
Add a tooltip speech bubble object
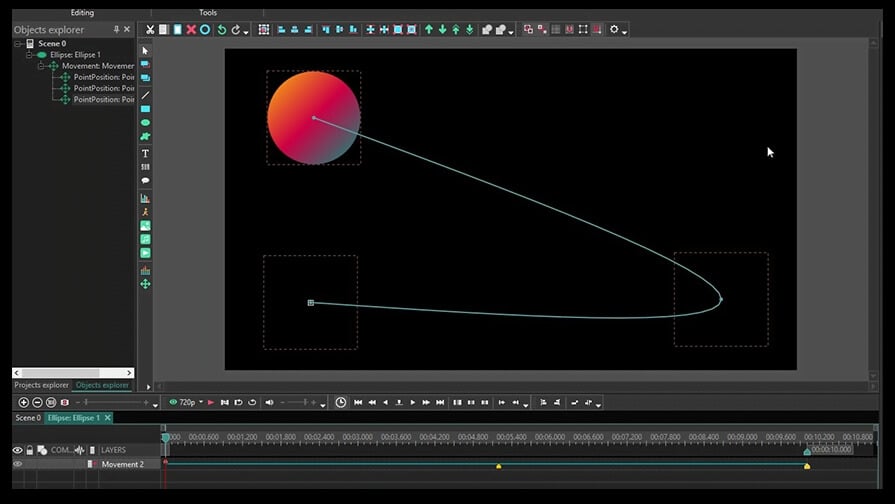[x=146, y=180]
